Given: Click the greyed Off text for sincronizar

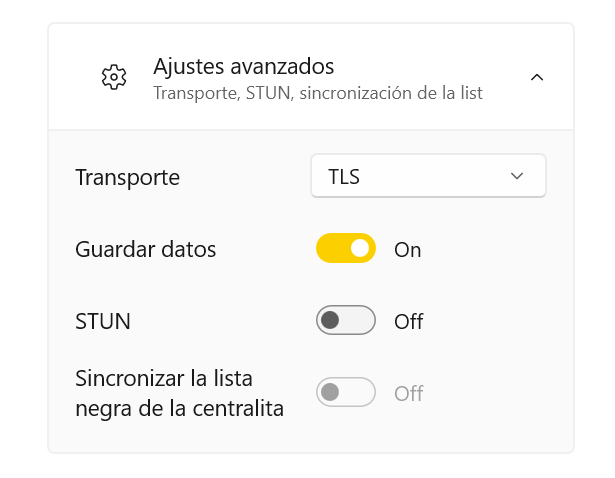Looking at the screenshot, I should point(409,393).
